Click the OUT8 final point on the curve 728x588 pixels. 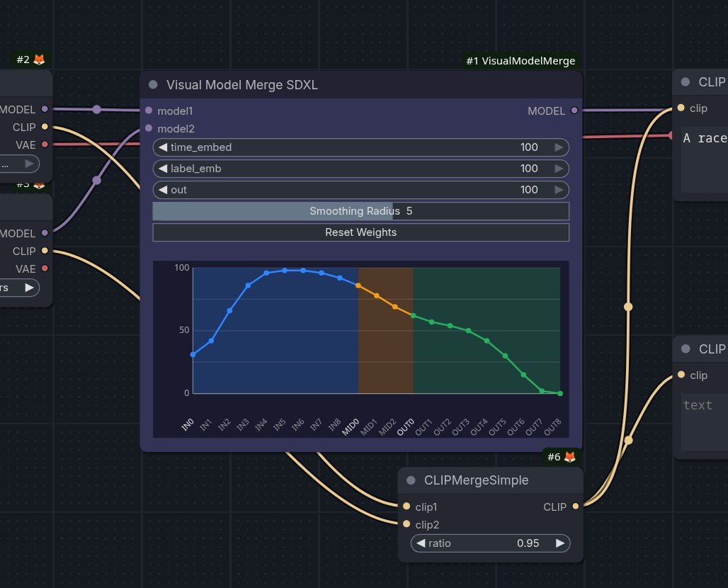560,393
